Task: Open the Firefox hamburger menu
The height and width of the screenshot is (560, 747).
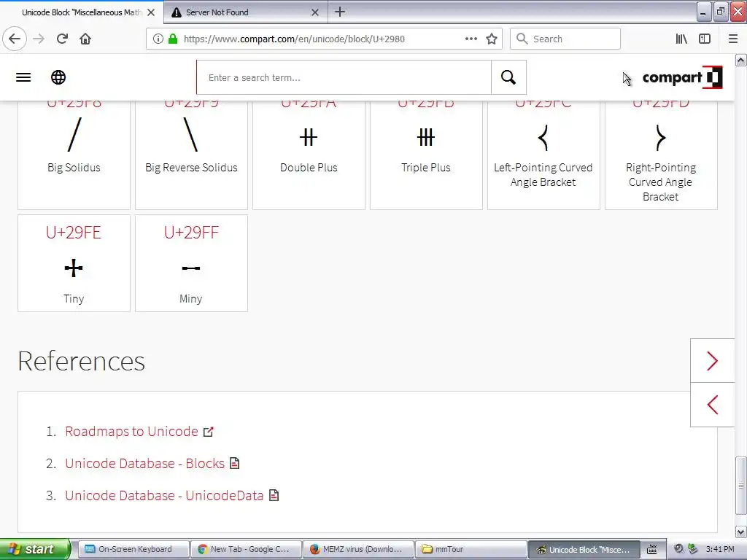Action: pos(733,39)
